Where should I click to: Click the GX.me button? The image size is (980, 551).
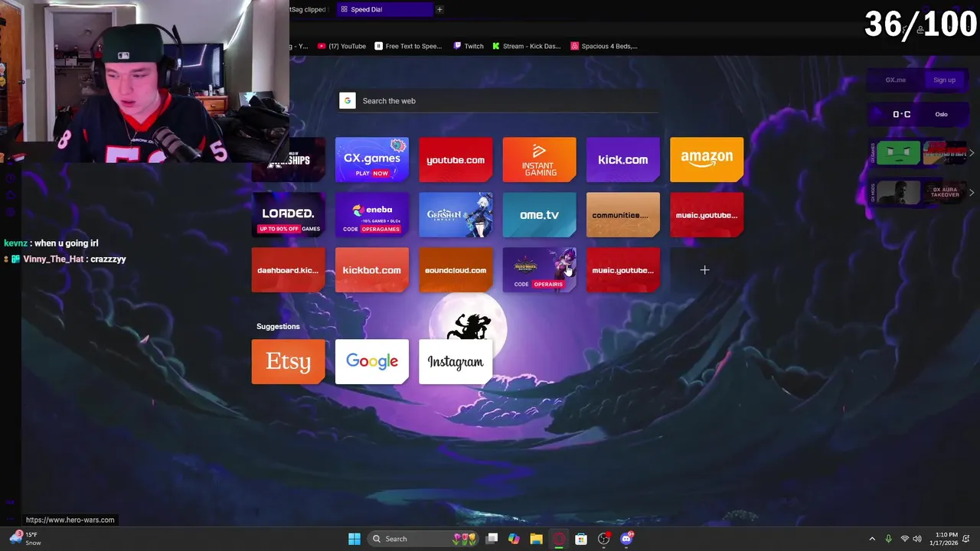pos(895,80)
